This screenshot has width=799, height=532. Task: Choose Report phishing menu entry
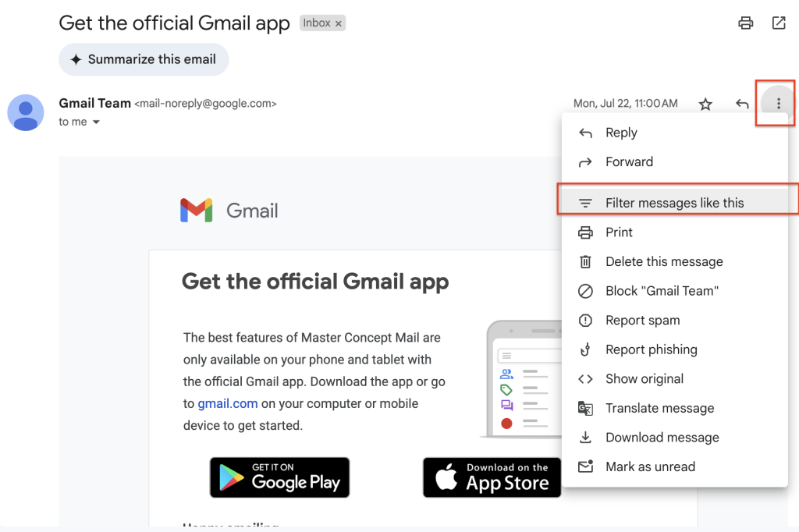(675, 349)
